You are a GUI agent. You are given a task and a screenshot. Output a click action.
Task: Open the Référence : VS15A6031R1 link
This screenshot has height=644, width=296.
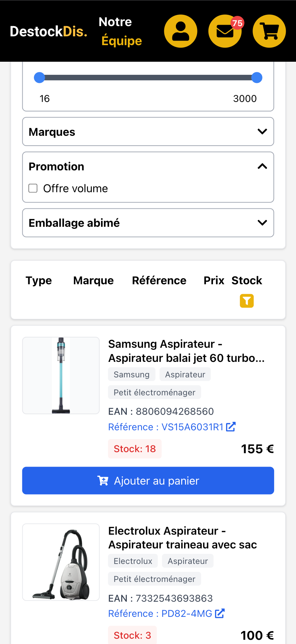click(x=166, y=427)
